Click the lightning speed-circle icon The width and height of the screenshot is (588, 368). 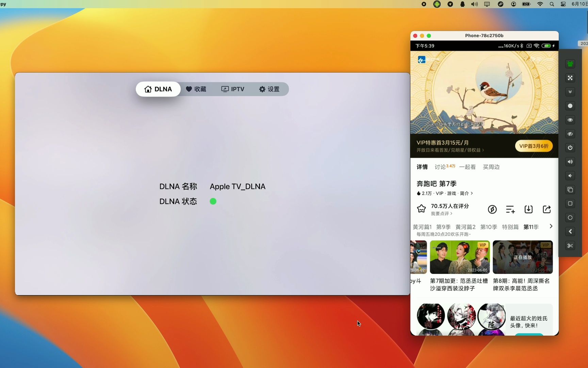click(492, 209)
